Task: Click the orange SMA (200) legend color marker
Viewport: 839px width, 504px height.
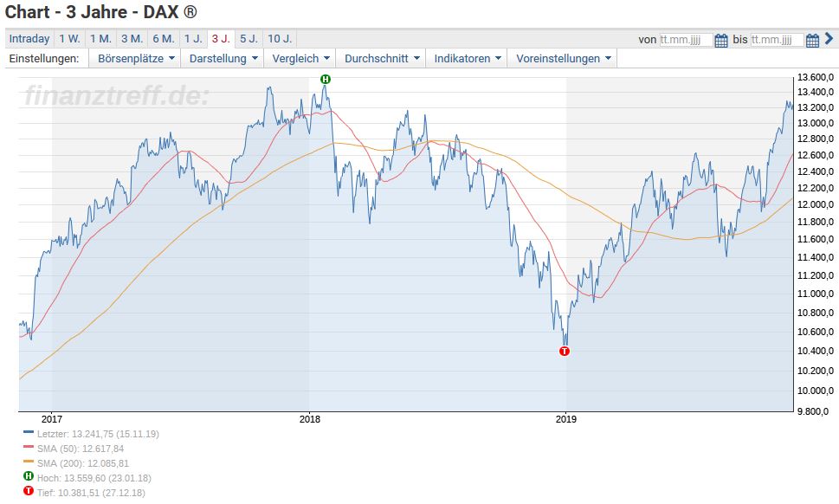Action: pos(29,462)
